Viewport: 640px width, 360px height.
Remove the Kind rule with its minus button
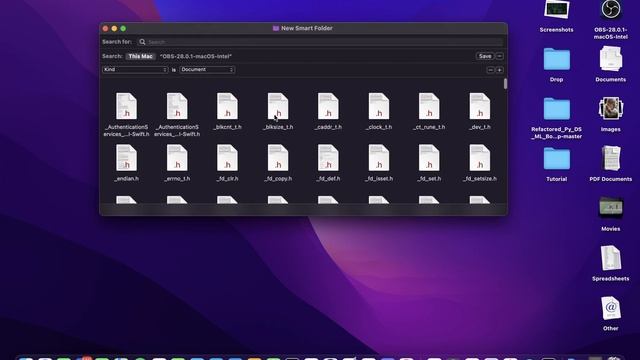(x=491, y=70)
